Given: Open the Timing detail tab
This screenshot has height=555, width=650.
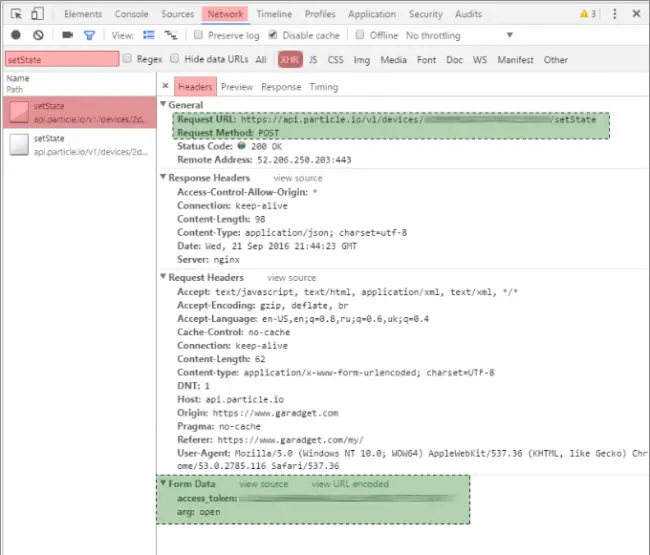Looking at the screenshot, I should point(324,87).
